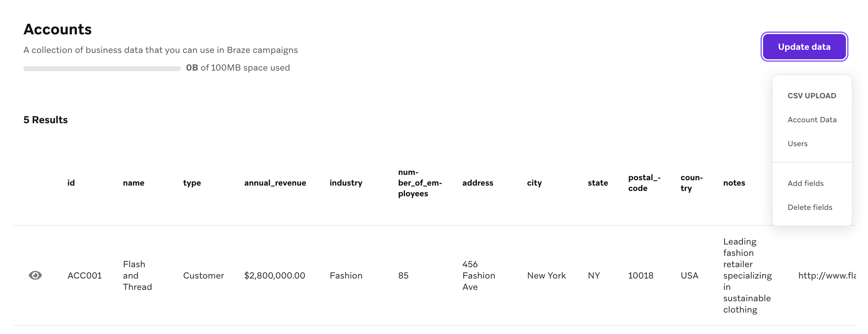Click the city column header
Viewport: 868px width, 334px height.
click(x=534, y=183)
